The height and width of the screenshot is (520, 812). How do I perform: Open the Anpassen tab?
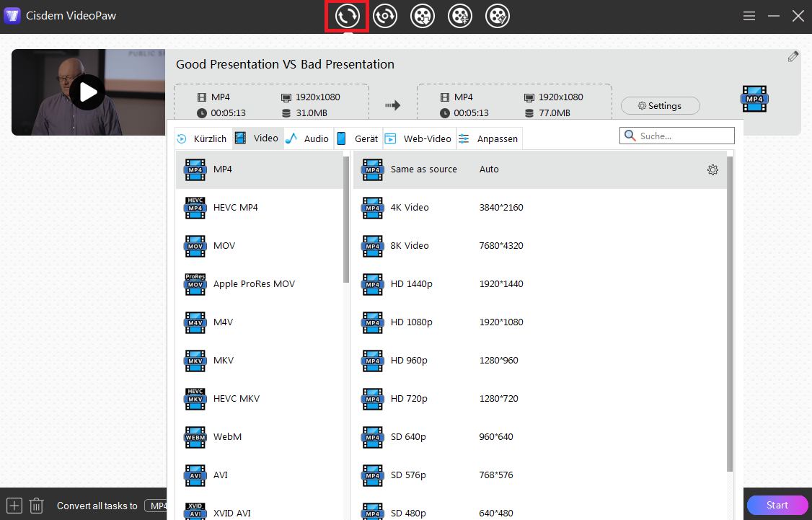[x=489, y=138]
